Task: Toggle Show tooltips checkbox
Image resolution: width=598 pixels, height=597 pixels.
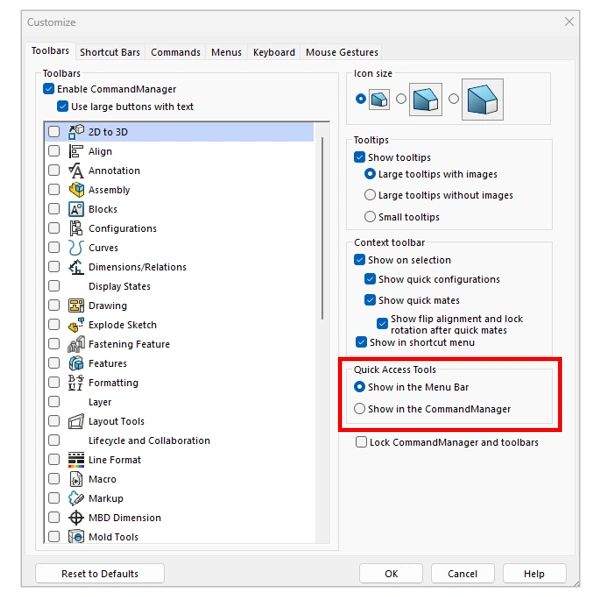Action: point(360,157)
